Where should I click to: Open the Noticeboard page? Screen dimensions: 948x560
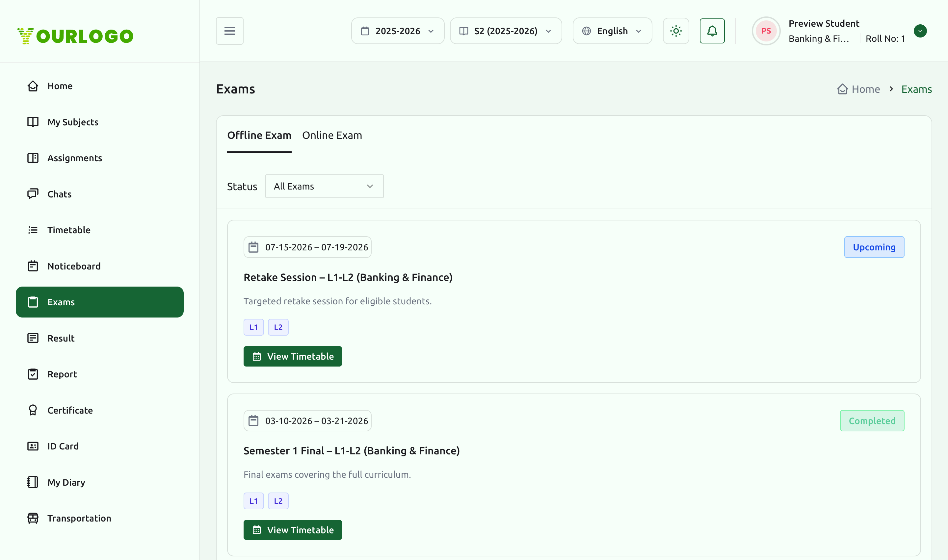100,266
